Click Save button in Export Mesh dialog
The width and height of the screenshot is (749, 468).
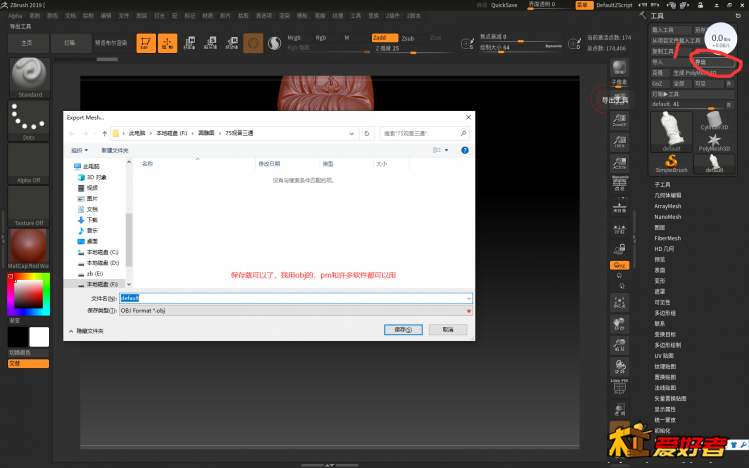pos(403,330)
